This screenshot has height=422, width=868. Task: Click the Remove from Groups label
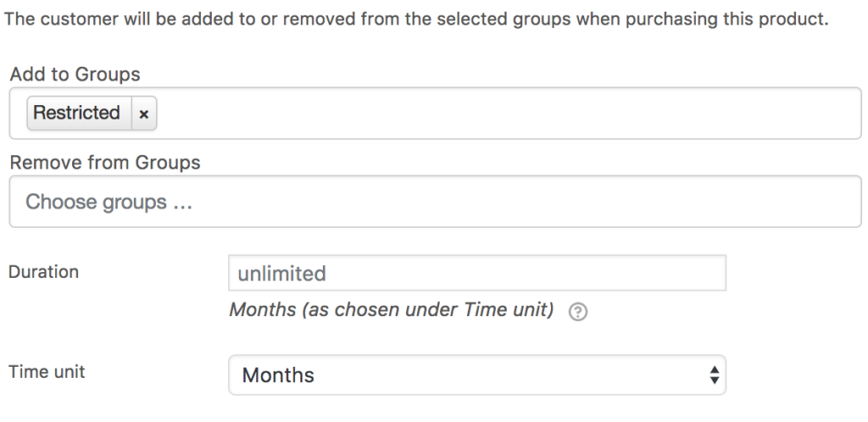pyautogui.click(x=104, y=163)
